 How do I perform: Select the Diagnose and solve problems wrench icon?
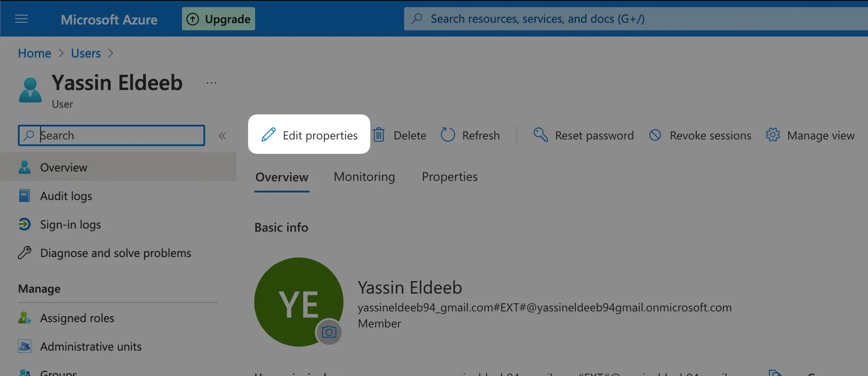[x=24, y=253]
